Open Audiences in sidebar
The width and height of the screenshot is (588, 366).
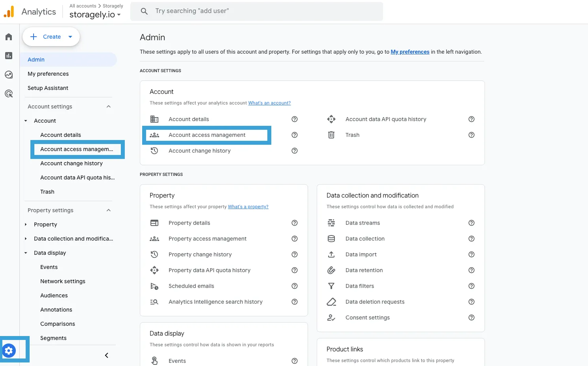tap(54, 295)
